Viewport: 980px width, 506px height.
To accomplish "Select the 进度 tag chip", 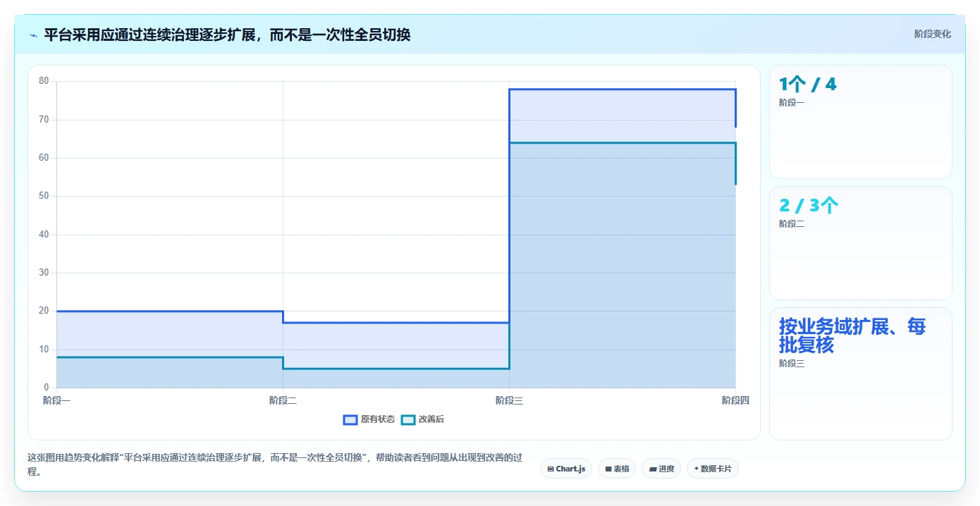I will pos(661,469).
